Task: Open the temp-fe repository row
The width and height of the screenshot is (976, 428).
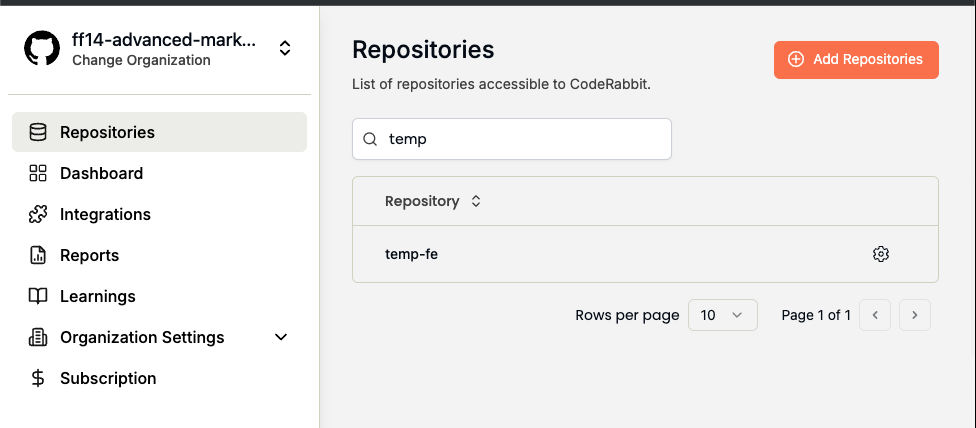Action: pos(412,254)
